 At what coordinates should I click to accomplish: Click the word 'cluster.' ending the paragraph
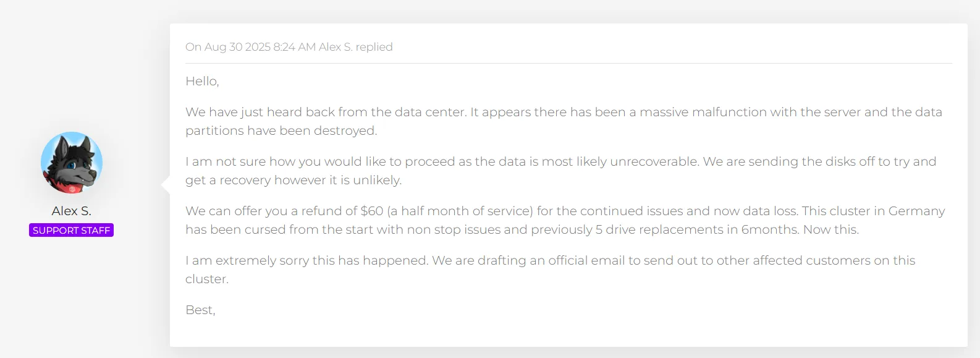click(207, 279)
